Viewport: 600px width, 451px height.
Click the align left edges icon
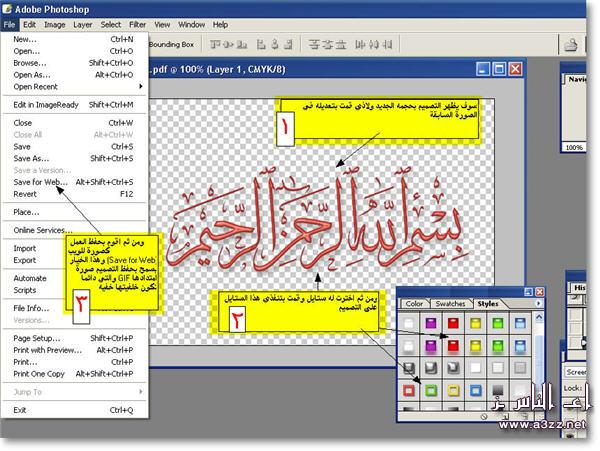point(261,45)
